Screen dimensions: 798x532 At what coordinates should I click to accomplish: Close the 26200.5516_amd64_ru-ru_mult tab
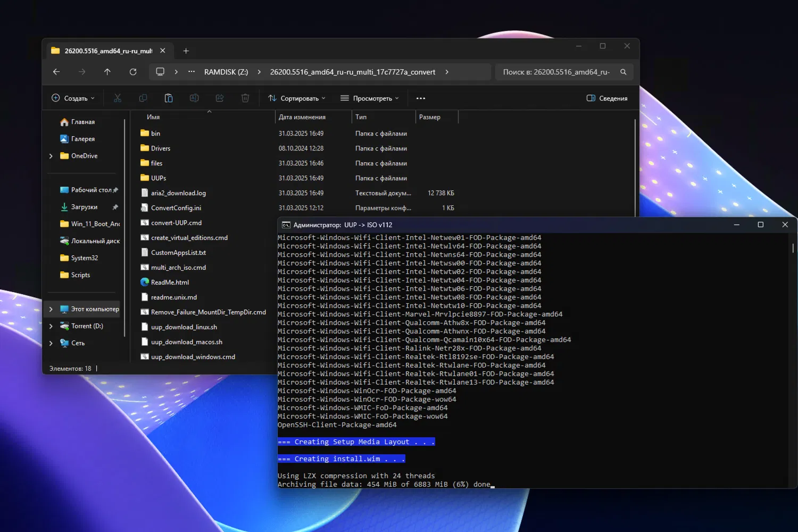click(x=163, y=51)
